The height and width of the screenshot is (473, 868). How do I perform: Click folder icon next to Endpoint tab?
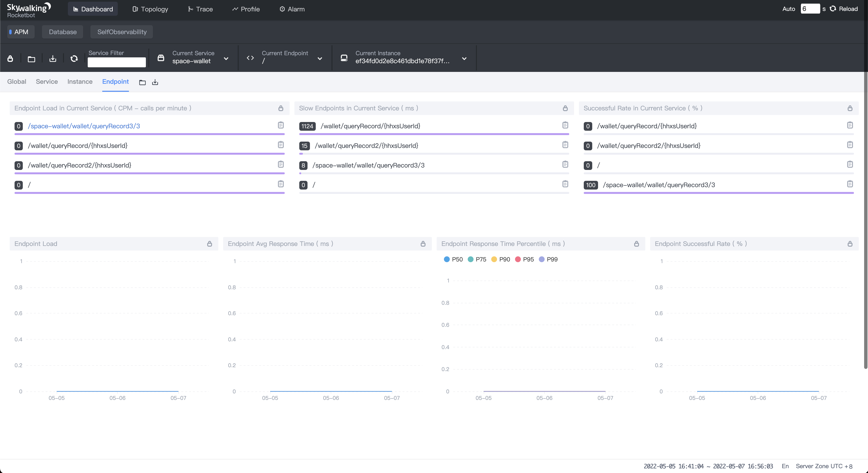coord(142,82)
